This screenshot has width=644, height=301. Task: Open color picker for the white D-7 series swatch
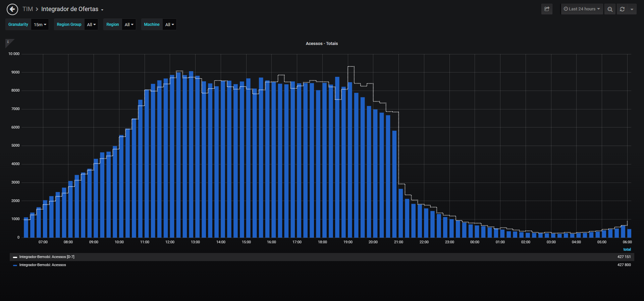coord(15,257)
